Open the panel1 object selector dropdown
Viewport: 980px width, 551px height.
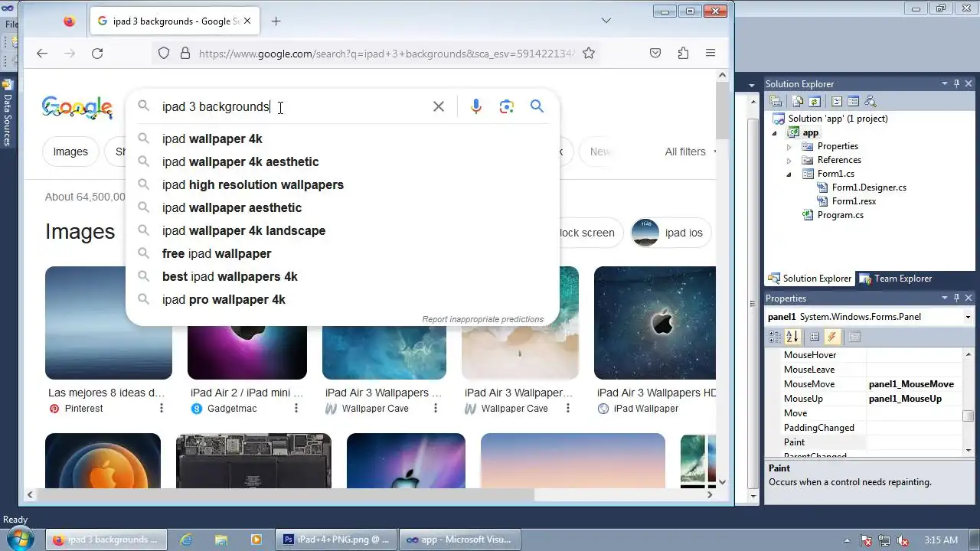(x=969, y=317)
